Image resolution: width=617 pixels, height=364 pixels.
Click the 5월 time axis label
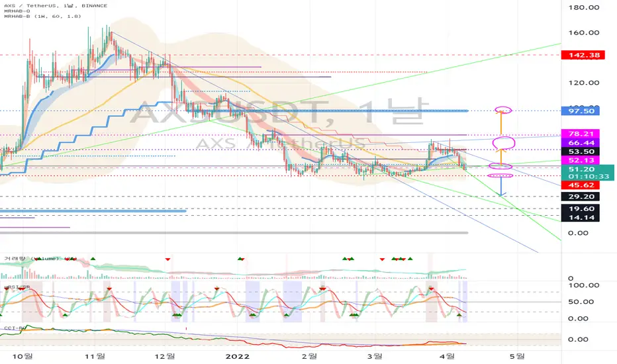[x=517, y=356]
